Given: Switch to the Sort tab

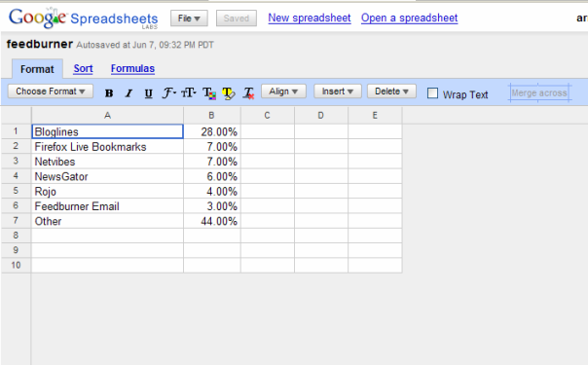Looking at the screenshot, I should pyautogui.click(x=84, y=68).
